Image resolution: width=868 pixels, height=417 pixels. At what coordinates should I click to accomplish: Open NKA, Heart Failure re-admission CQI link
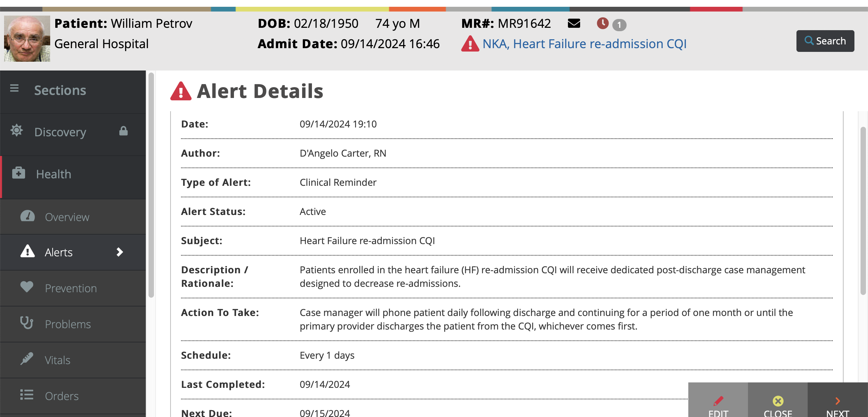click(584, 44)
